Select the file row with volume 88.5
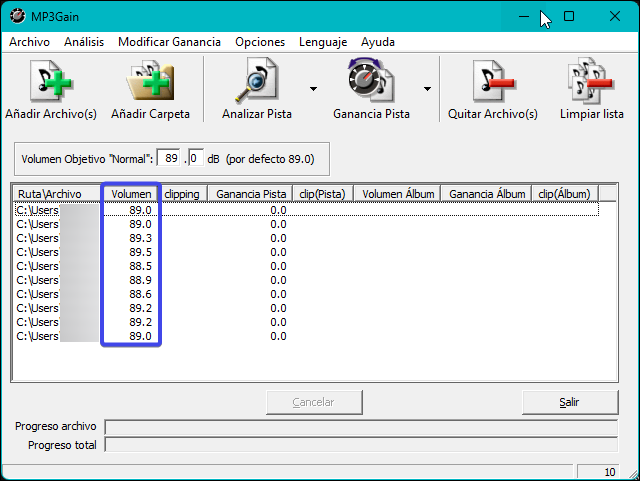The width and height of the screenshot is (640, 481). (x=307, y=266)
